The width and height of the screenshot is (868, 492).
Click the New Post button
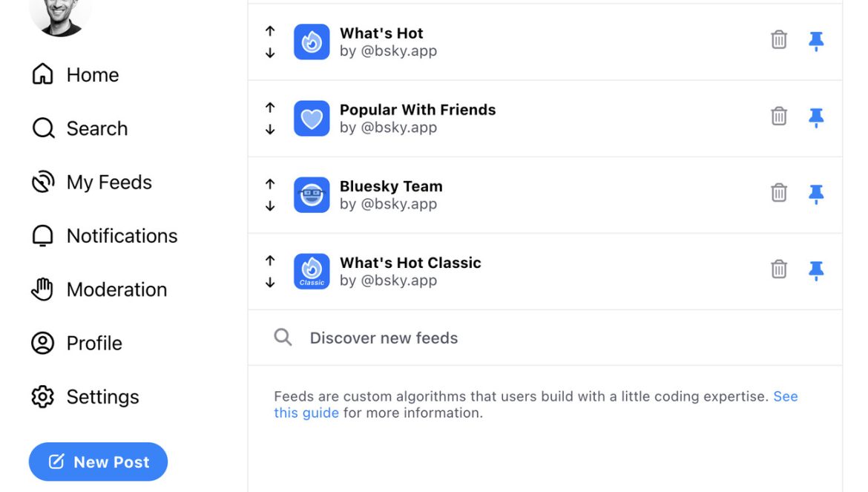98,462
